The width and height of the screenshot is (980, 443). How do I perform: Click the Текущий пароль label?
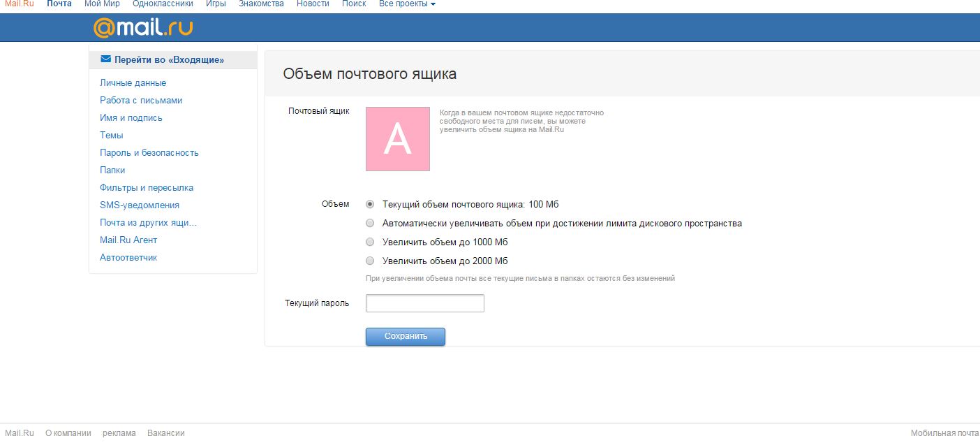tap(317, 303)
